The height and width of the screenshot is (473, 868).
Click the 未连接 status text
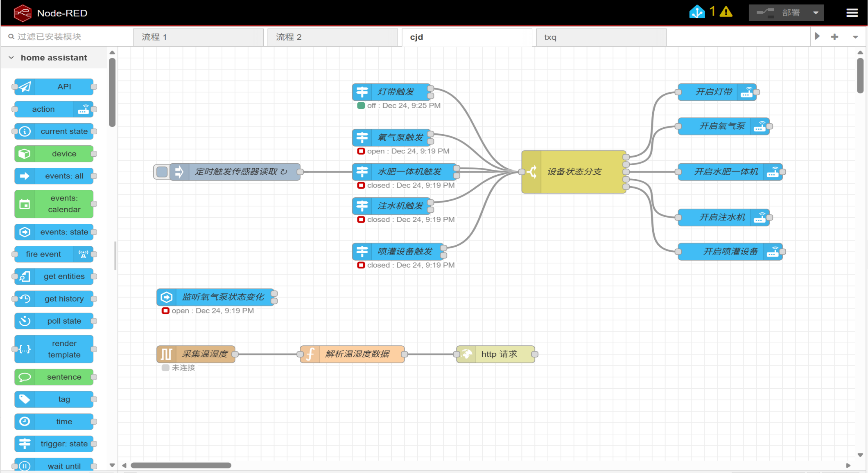pyautogui.click(x=183, y=368)
